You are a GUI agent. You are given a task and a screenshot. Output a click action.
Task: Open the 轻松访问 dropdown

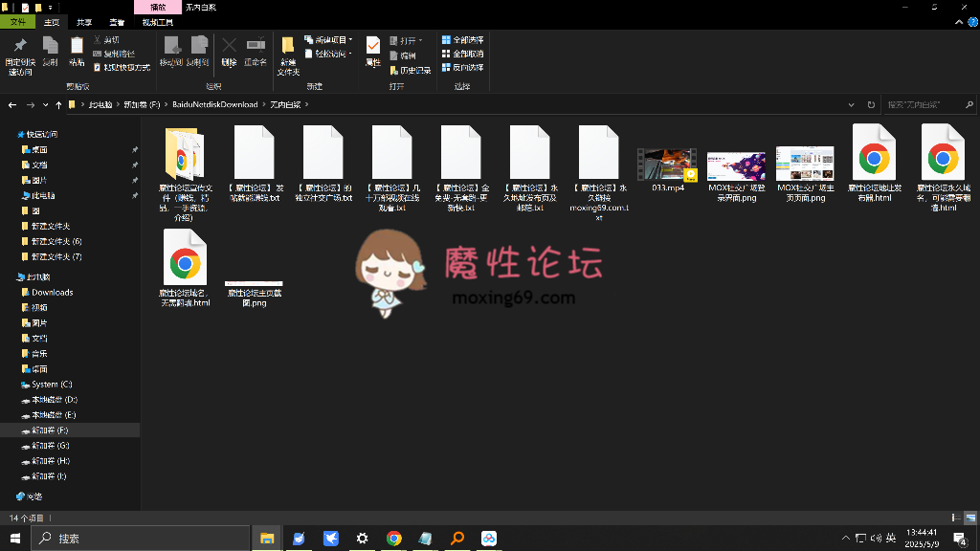(x=329, y=54)
